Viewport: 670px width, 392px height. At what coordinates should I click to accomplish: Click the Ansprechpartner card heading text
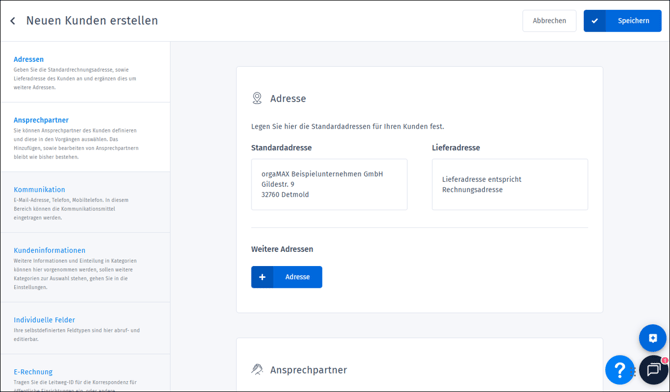pyautogui.click(x=309, y=370)
